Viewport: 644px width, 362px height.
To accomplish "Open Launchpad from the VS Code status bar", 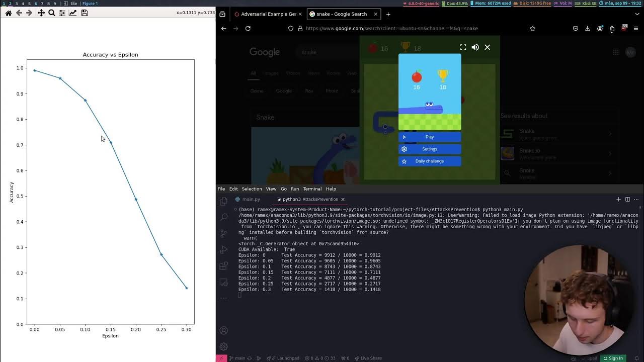I will coord(284,358).
